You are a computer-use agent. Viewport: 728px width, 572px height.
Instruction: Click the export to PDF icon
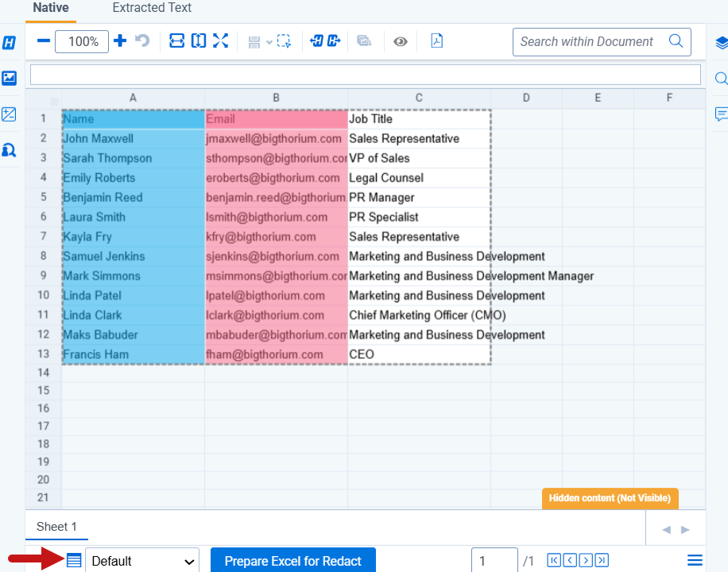point(436,41)
